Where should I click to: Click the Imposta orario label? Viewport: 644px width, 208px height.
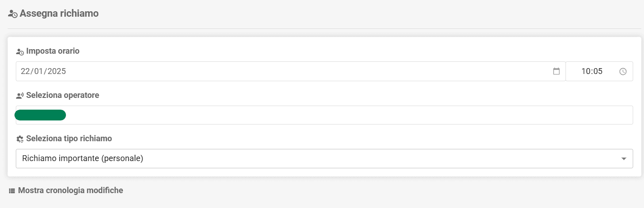click(x=53, y=51)
